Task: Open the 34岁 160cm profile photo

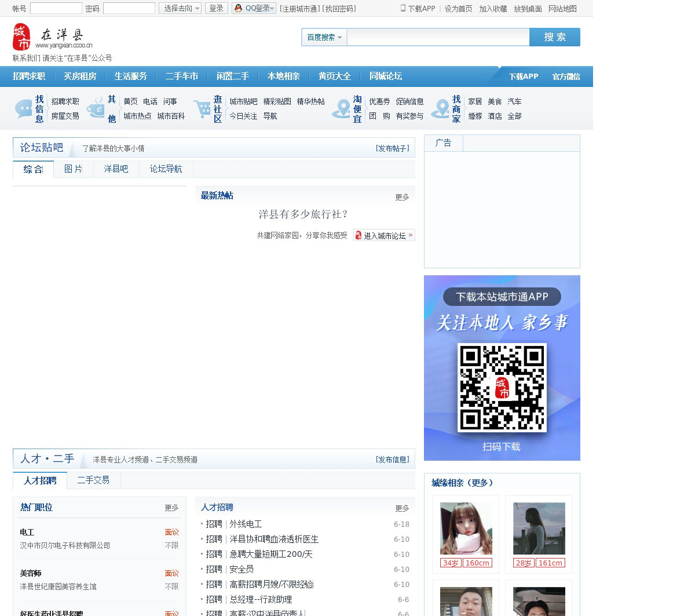Action: [466, 528]
